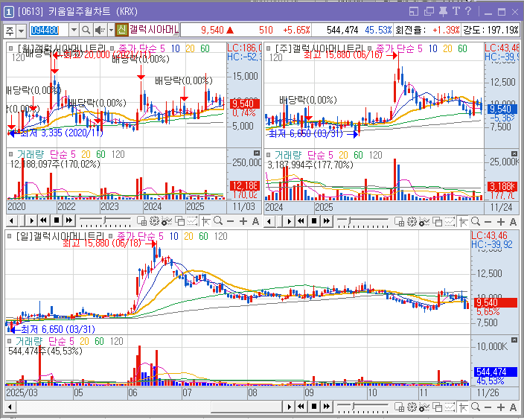524x420 pixels.
Task: Stop playback on monthly chart
Action: tap(57, 220)
